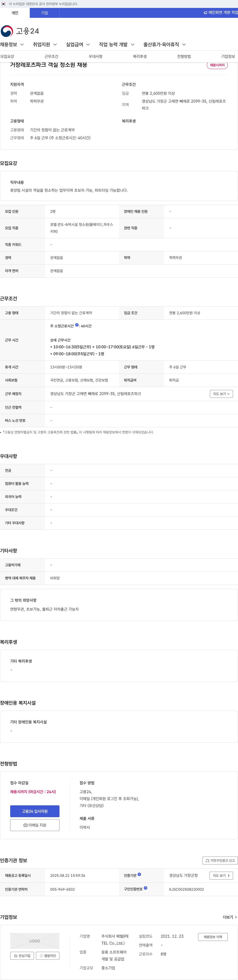Open the 고용24 logo home link
238x980 pixels.
click(20, 31)
